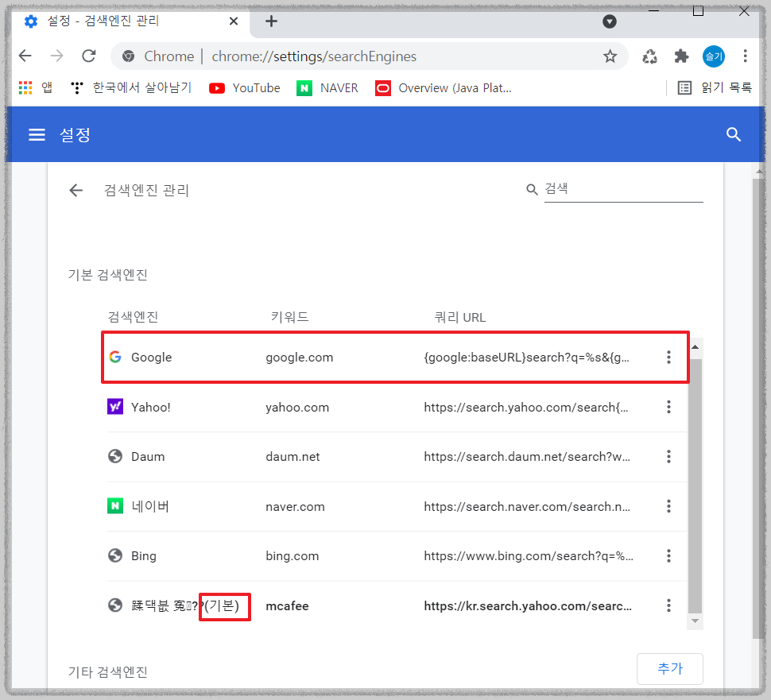The width and height of the screenshot is (771, 700).
Task: Close the 설정 - 검색엔진 관리 tab
Action: (234, 21)
